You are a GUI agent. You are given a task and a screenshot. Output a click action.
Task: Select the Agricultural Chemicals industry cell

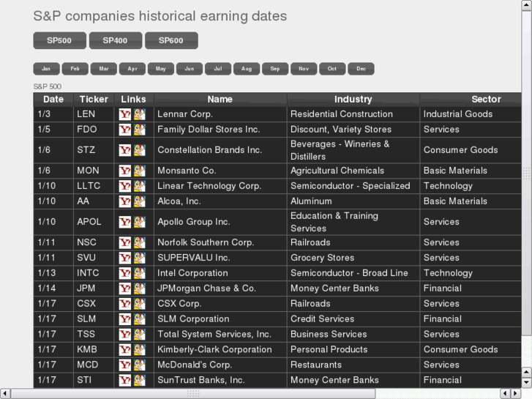(x=353, y=171)
